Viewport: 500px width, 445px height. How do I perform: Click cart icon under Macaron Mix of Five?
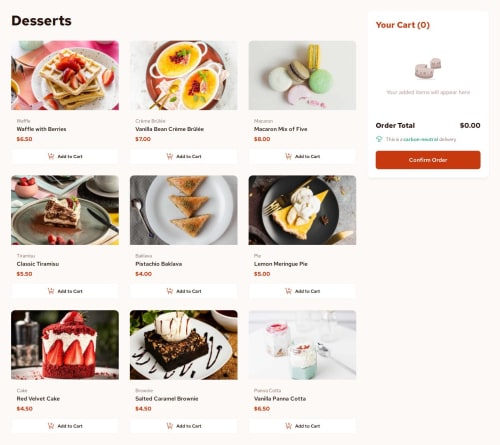[288, 156]
